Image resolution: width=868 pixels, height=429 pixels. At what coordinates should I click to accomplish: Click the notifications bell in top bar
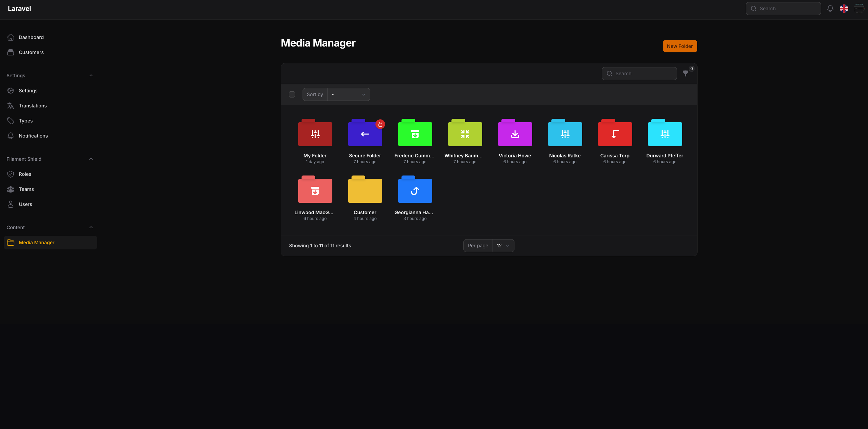[830, 9]
